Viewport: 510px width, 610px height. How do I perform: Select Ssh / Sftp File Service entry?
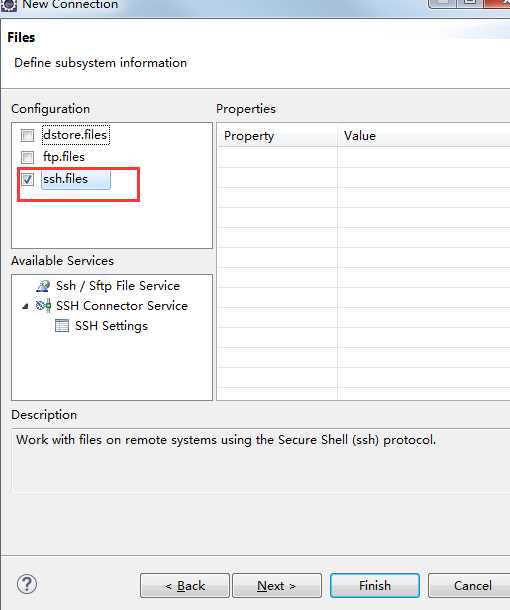click(118, 286)
